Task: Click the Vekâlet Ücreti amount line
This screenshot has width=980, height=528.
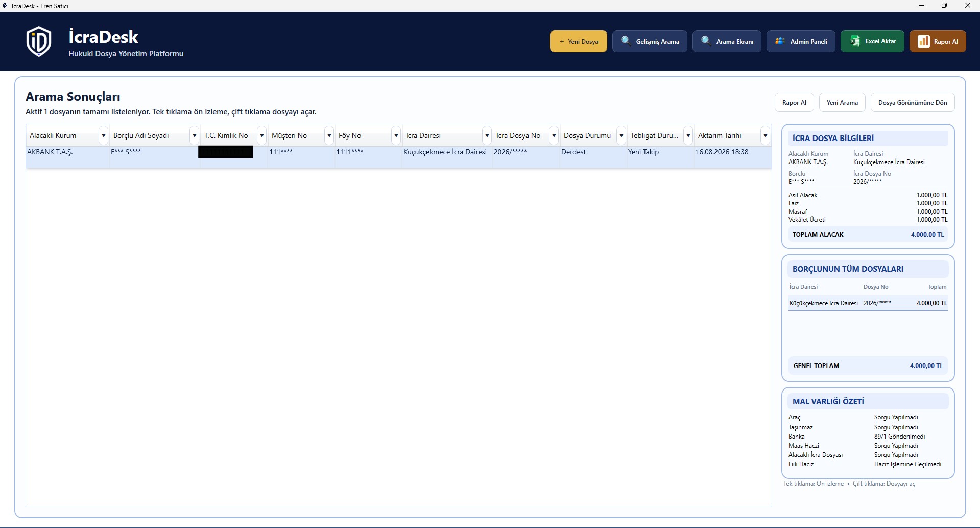Action: pos(868,219)
